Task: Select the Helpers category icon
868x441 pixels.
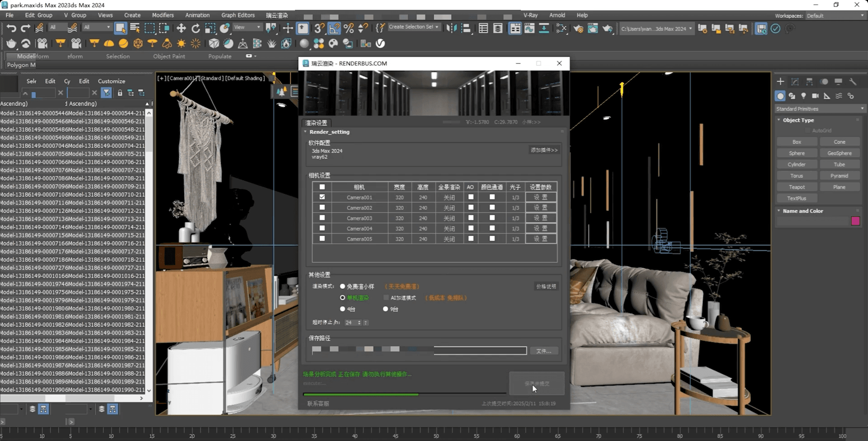Action: (x=827, y=96)
